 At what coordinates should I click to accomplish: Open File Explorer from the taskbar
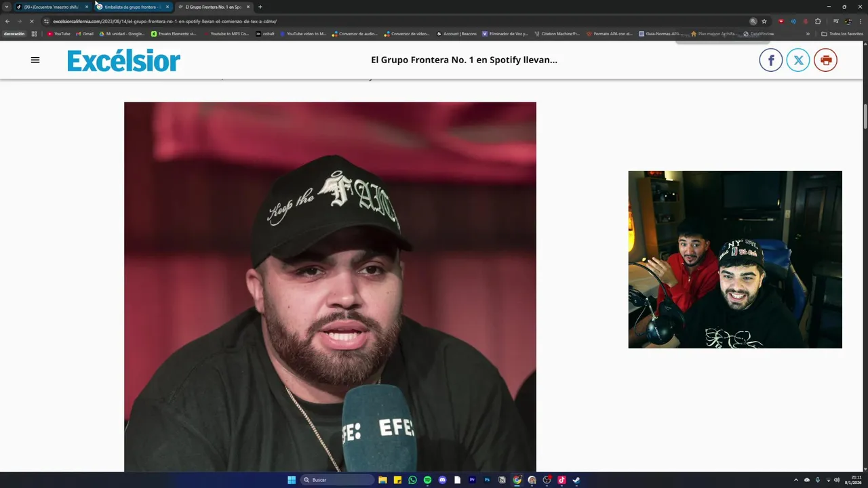(x=382, y=480)
